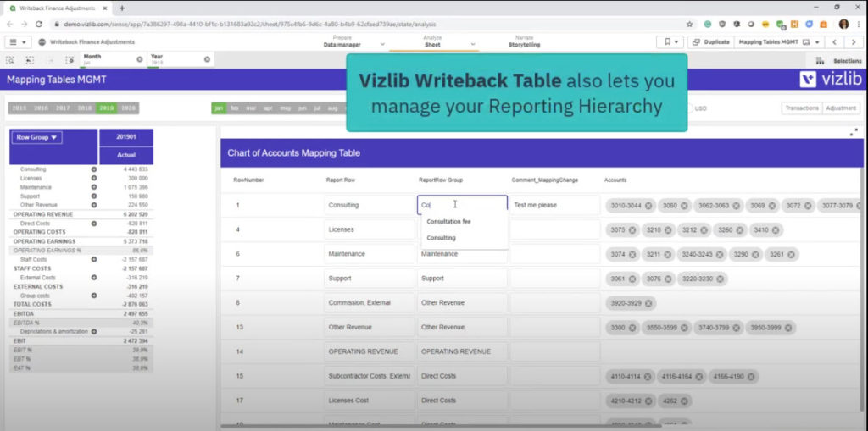Switch to the Transactions view button
The height and width of the screenshot is (431, 868).
(x=802, y=108)
